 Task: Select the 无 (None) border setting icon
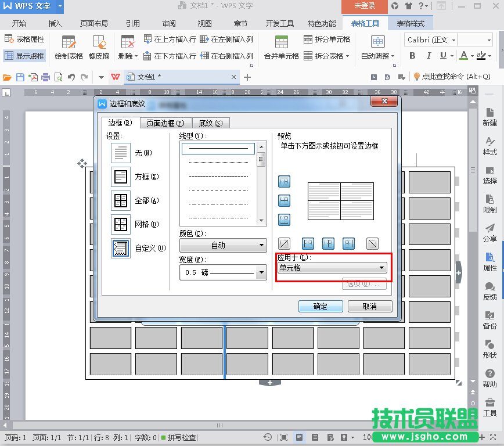point(121,153)
